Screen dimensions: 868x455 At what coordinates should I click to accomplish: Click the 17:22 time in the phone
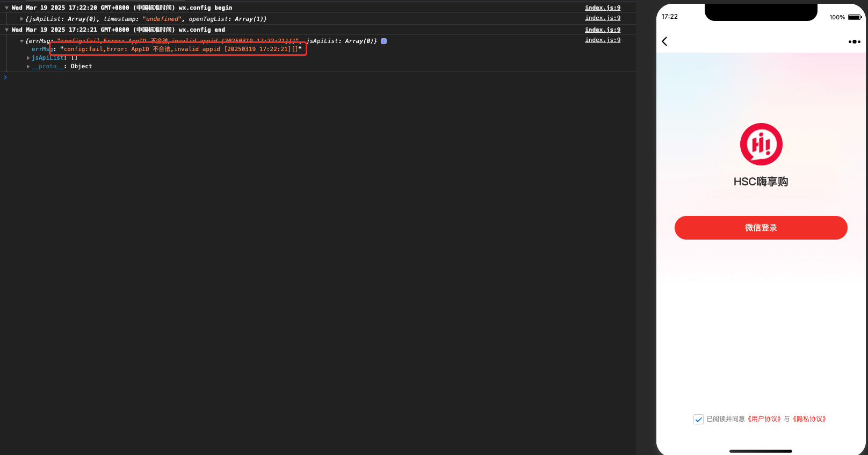(669, 17)
